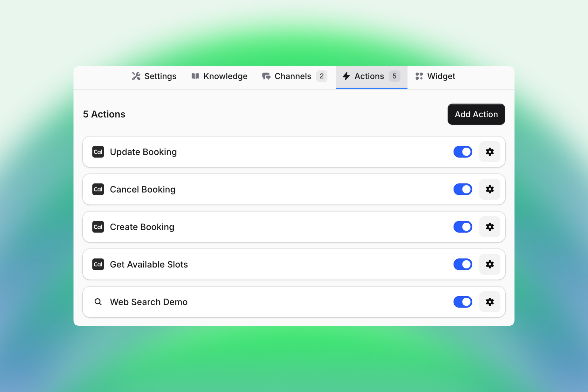Viewport: 588px width, 392px height.
Task: Click the Add Action button
Action: [x=476, y=114]
